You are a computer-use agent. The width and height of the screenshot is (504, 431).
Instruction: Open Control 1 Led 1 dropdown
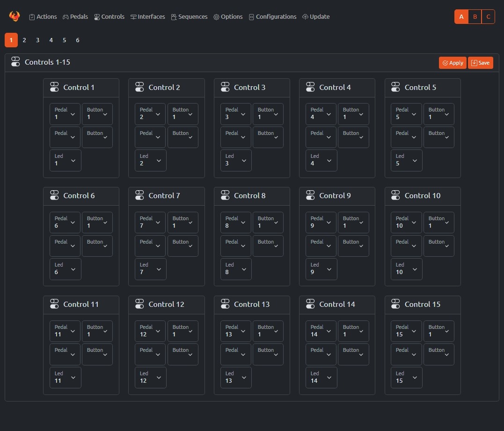pyautogui.click(x=65, y=160)
